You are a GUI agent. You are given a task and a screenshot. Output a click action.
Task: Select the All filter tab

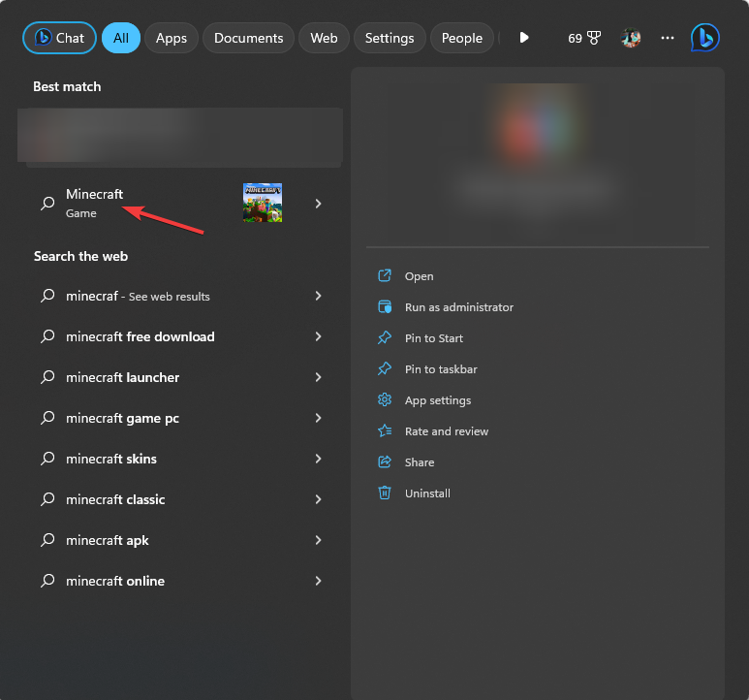(121, 38)
